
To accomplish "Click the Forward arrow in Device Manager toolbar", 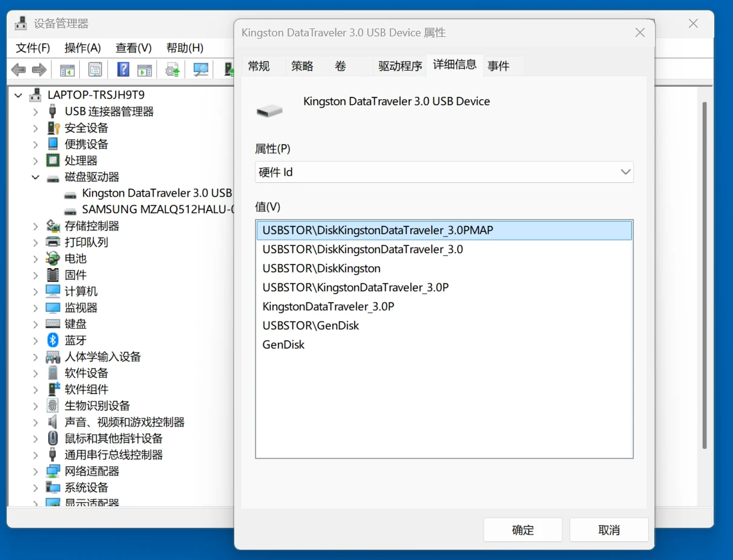I will [39, 70].
